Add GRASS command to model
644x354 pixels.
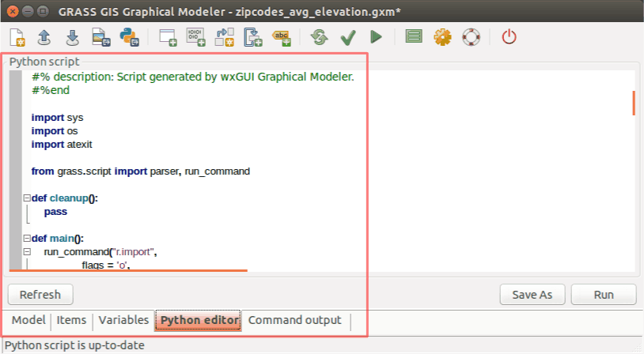pyautogui.click(x=168, y=36)
